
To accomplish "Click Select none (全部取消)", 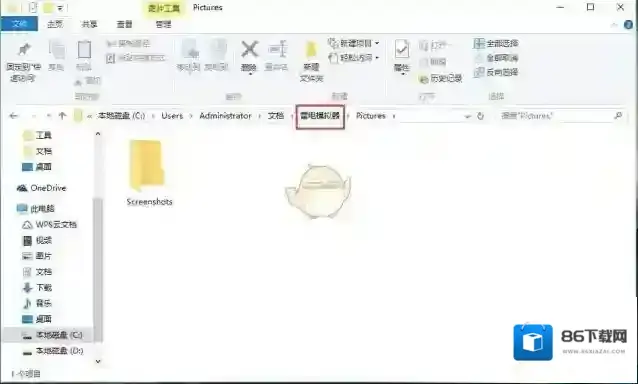I will pyautogui.click(x=496, y=58).
